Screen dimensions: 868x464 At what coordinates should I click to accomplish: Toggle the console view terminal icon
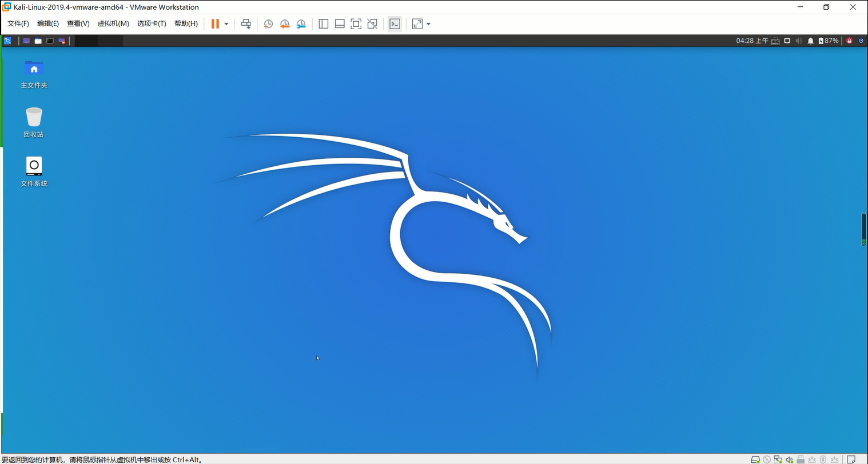[395, 23]
